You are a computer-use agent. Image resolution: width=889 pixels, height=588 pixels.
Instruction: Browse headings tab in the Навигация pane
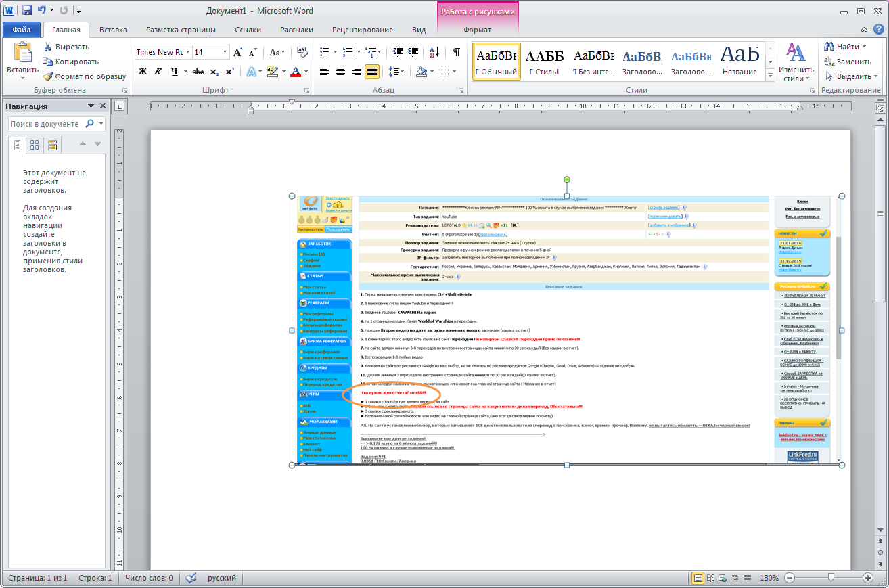[x=18, y=145]
